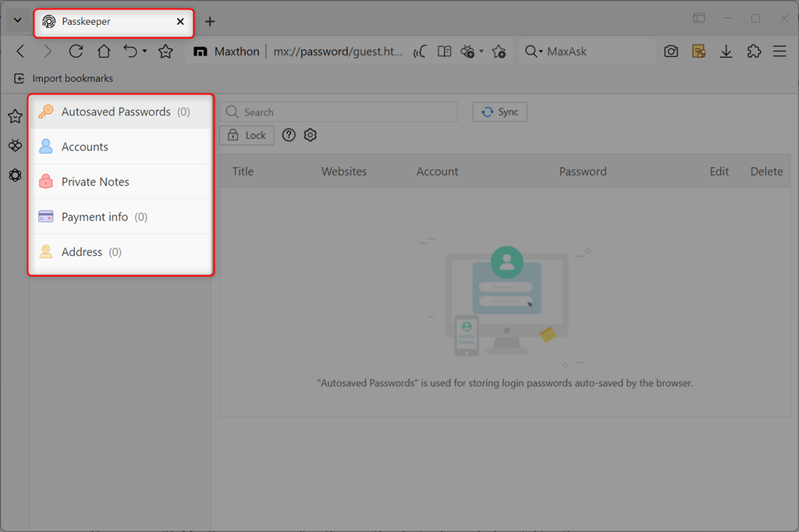Reload the current page

tap(76, 51)
